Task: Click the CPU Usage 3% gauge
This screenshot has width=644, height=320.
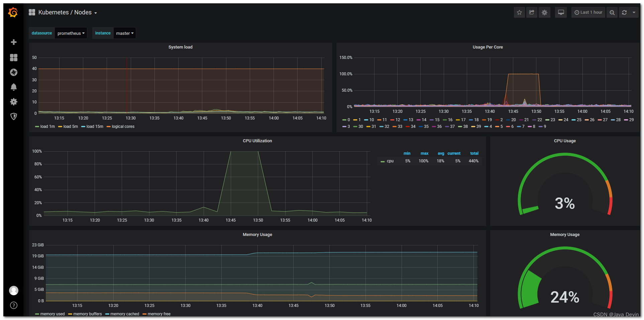Action: (565, 184)
